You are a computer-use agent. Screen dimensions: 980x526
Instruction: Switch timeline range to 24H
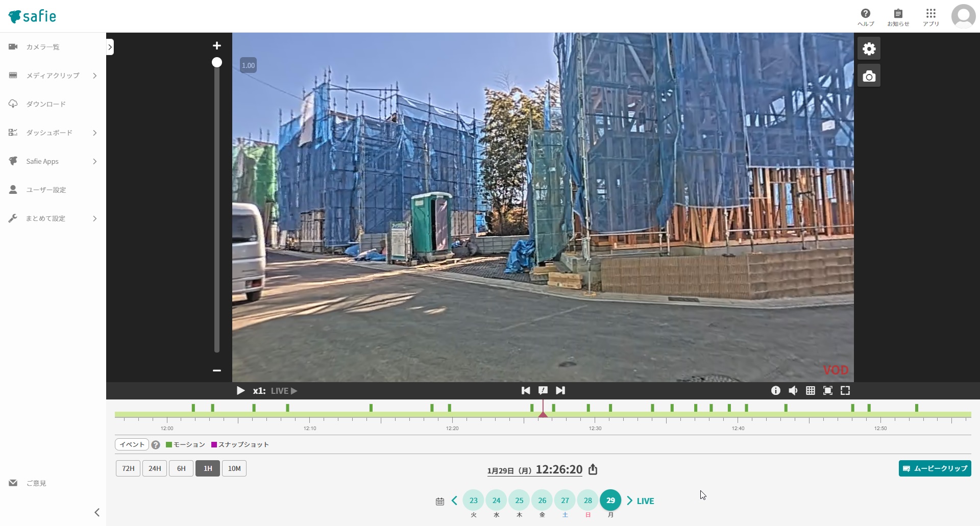(155, 468)
